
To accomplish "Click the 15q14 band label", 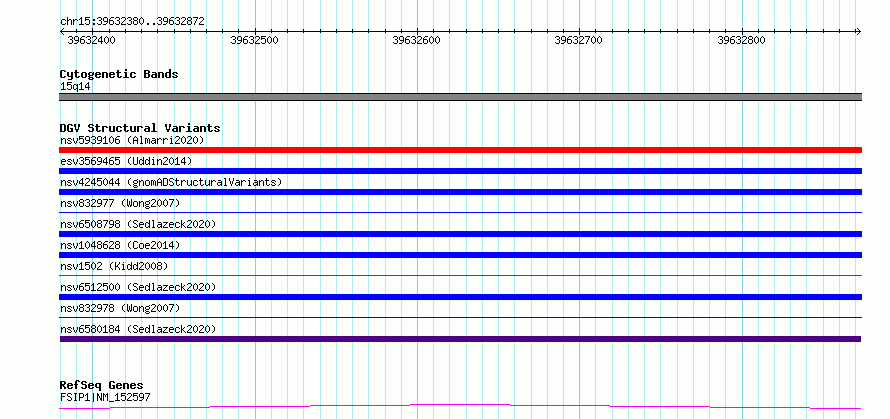I will click(x=75, y=87).
